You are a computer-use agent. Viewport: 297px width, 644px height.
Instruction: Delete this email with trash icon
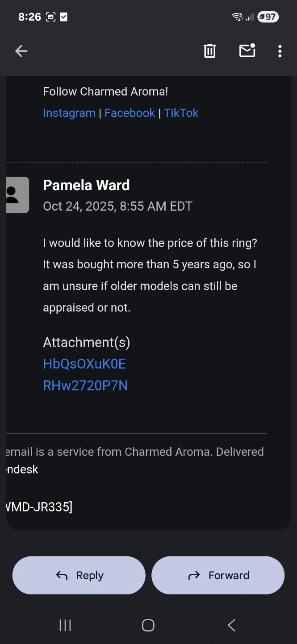pyautogui.click(x=209, y=51)
